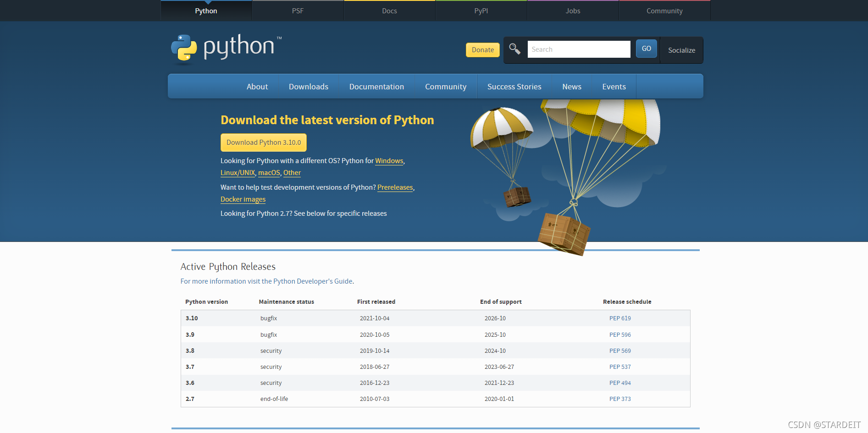The image size is (868, 433).
Task: Open the PEP 596 release schedule link
Action: coord(620,334)
